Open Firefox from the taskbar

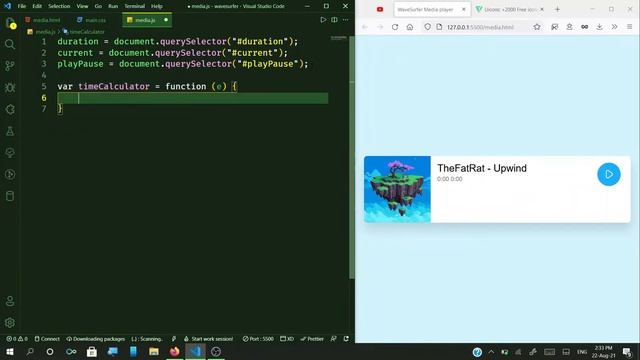click(174, 351)
